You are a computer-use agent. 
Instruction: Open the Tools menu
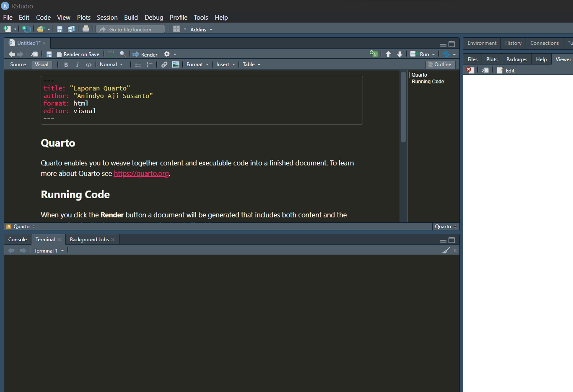pos(201,18)
